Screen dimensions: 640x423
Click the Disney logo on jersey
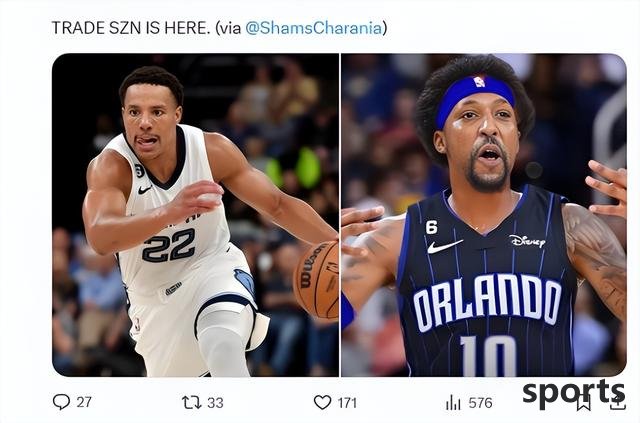click(x=527, y=241)
